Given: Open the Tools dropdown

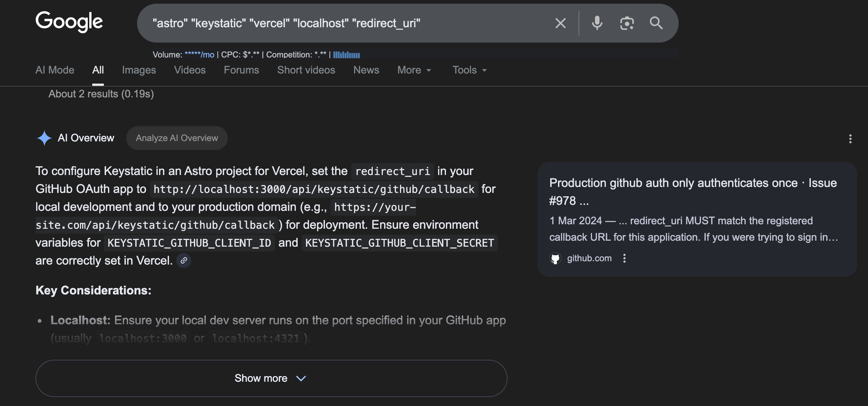Looking at the screenshot, I should (469, 70).
